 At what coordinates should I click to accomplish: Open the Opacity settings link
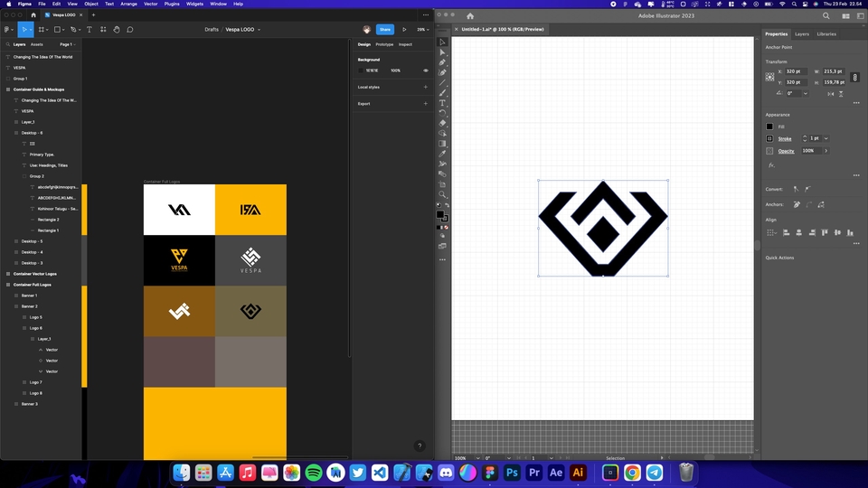[786, 151]
